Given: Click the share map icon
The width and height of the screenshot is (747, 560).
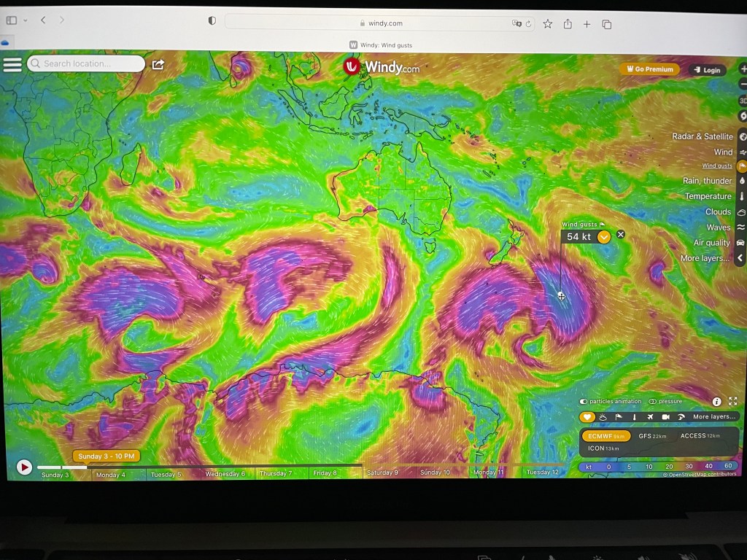Looking at the screenshot, I should [x=158, y=64].
